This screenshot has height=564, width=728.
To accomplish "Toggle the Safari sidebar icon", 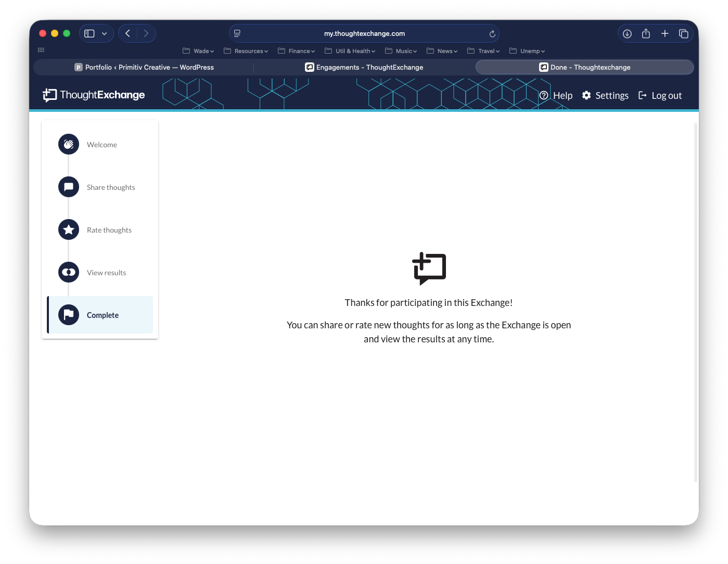I will [90, 33].
